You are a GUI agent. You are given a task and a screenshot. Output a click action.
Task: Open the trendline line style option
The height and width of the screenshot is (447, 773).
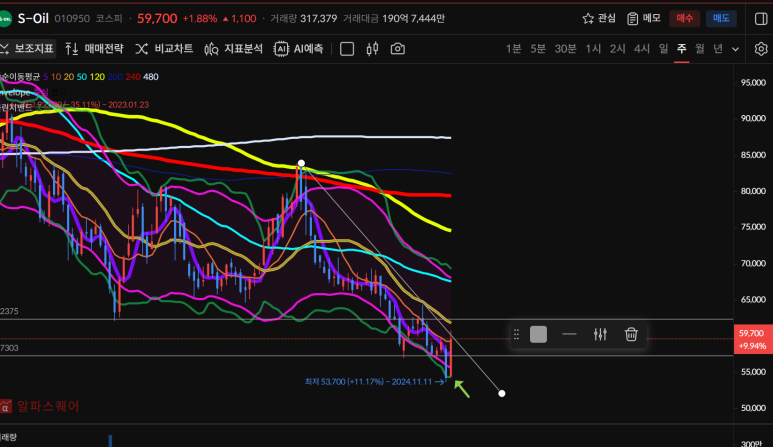569,334
